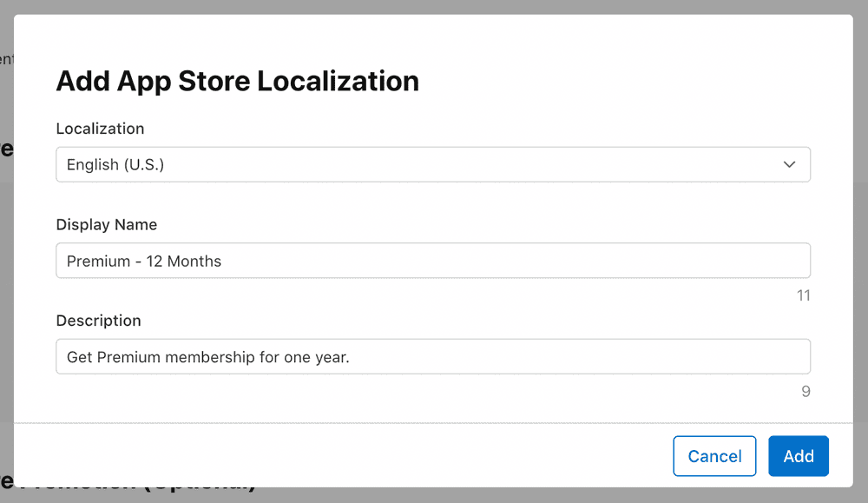This screenshot has width=868, height=503.
Task: Open the Localization dropdown
Action: coord(432,164)
